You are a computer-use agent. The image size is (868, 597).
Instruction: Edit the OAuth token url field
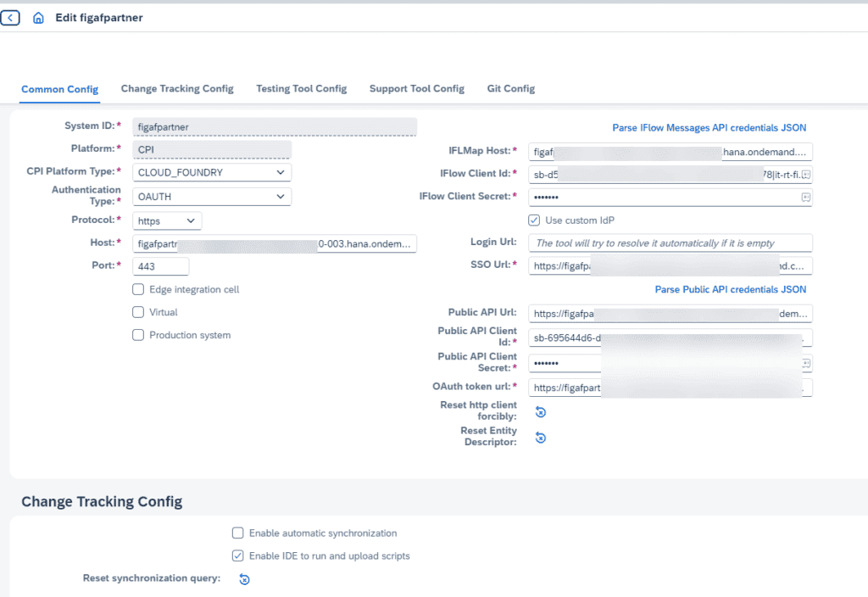[x=670, y=388]
